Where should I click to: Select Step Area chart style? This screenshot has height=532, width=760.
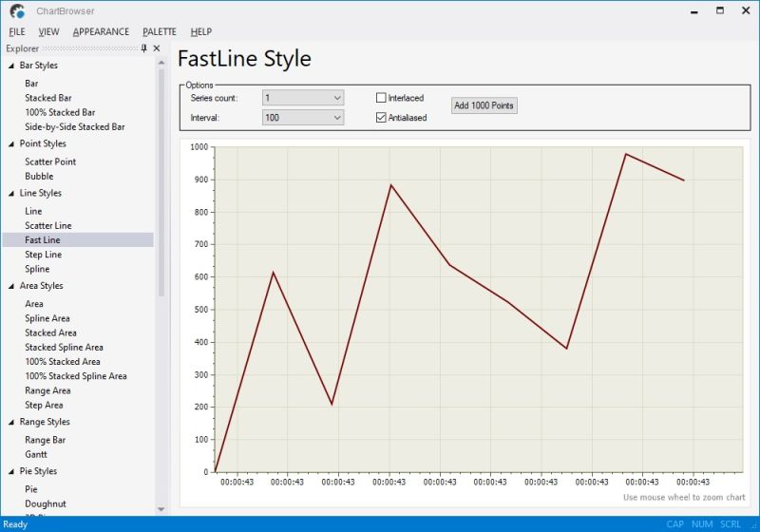point(44,405)
